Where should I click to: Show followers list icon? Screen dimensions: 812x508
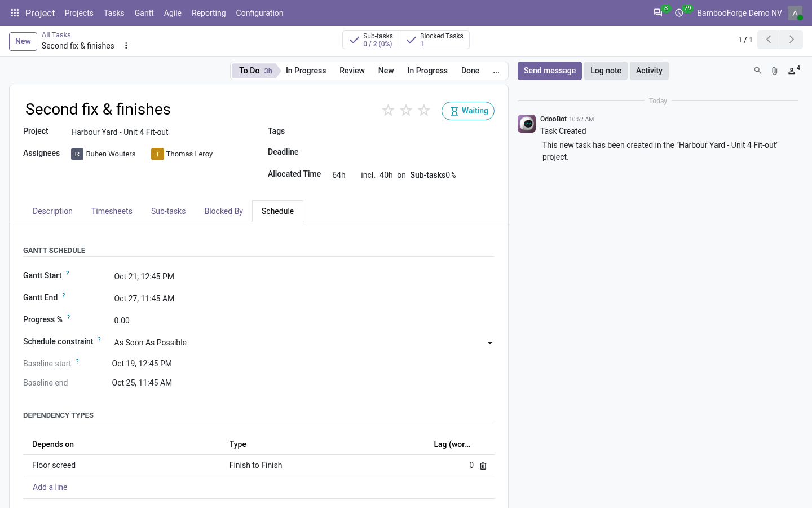point(794,71)
